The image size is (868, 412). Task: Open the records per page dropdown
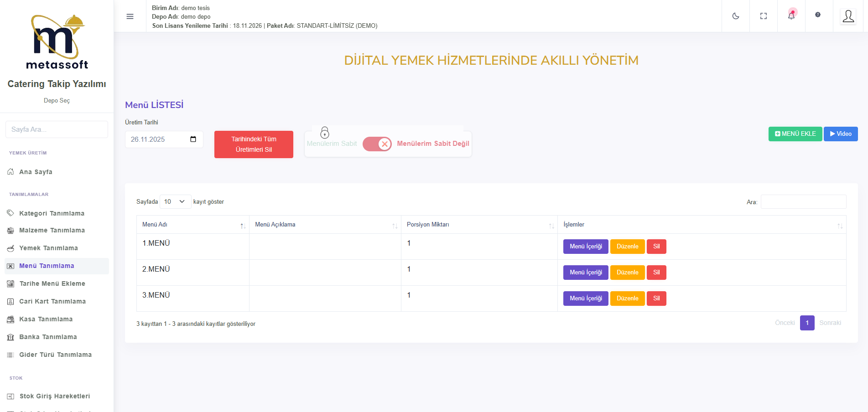[175, 201]
